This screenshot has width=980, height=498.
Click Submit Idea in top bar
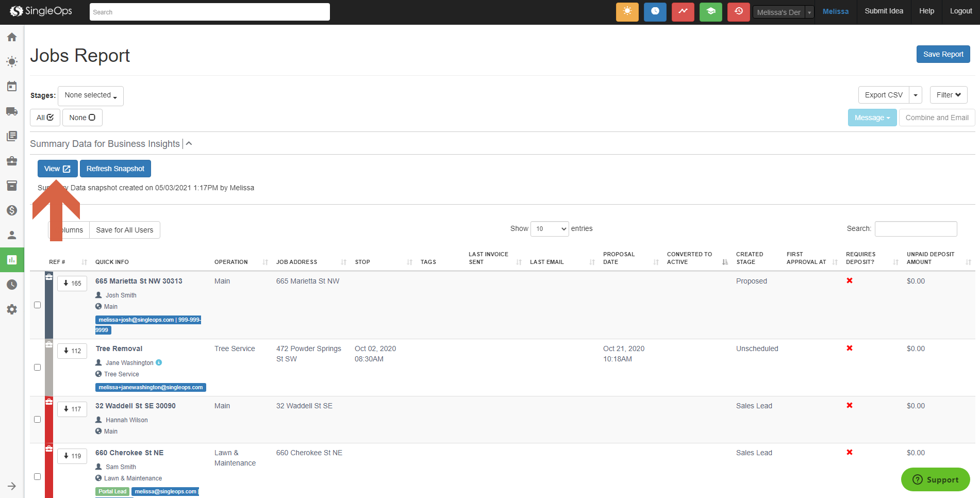884,11
